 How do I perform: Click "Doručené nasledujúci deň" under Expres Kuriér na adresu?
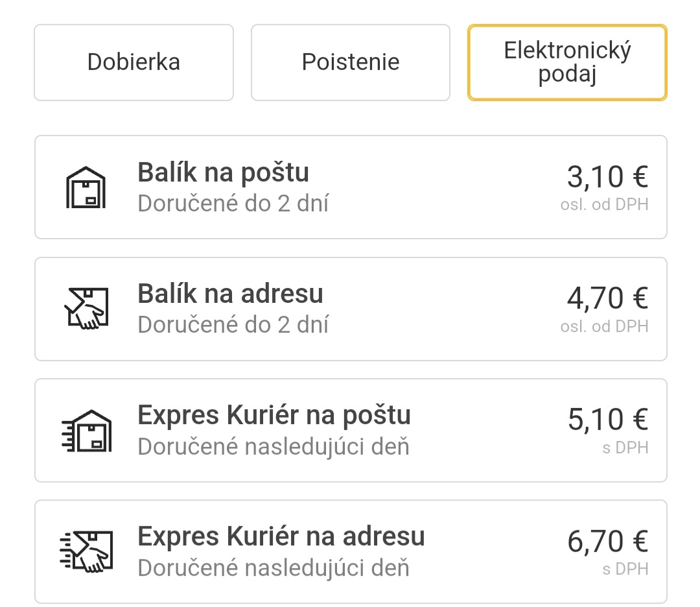point(274,568)
